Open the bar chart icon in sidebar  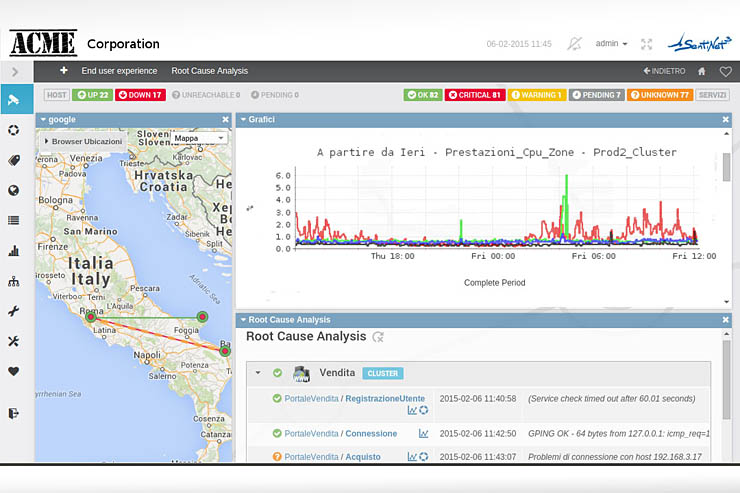coord(14,251)
